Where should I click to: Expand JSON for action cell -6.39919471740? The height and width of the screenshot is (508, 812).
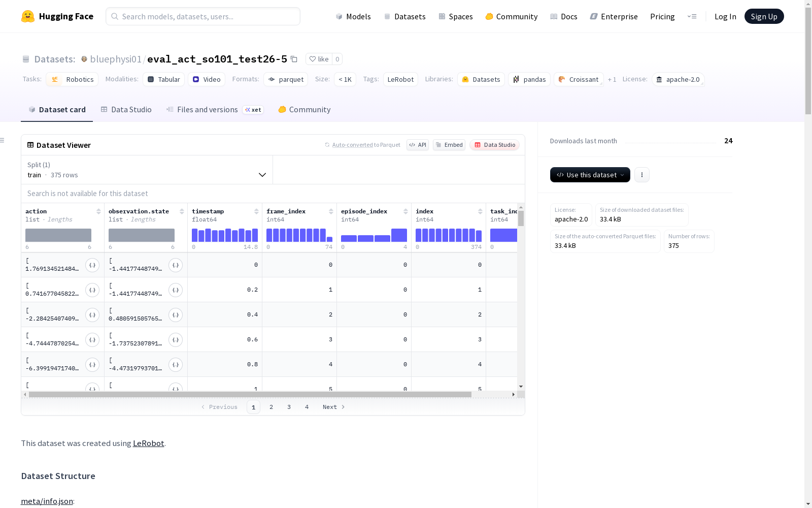pyautogui.click(x=92, y=365)
